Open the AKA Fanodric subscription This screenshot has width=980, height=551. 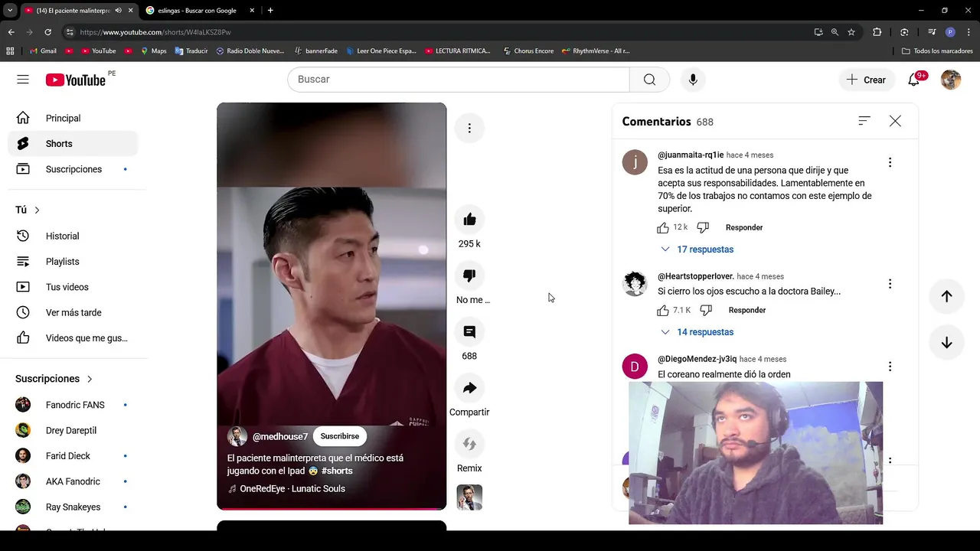pyautogui.click(x=73, y=481)
